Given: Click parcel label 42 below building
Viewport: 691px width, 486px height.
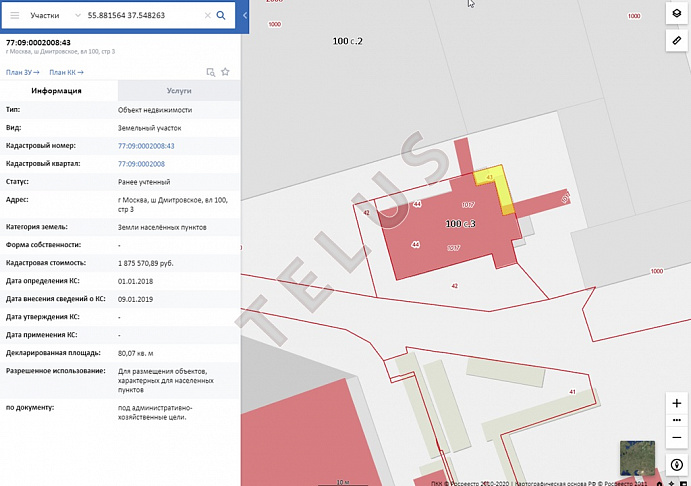Looking at the screenshot, I should [x=454, y=286].
